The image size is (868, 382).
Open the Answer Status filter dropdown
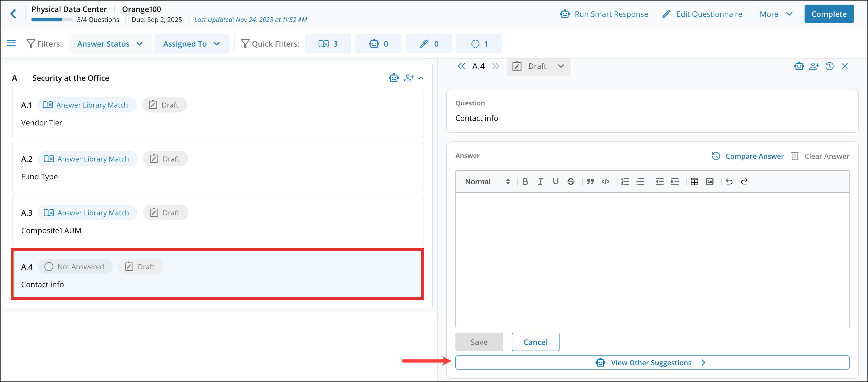[110, 43]
